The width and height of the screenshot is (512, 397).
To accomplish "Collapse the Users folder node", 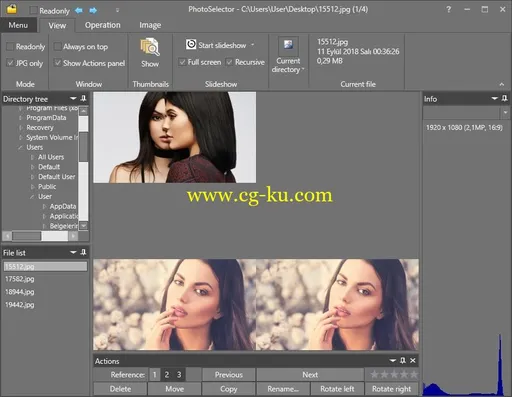I will coord(20,147).
